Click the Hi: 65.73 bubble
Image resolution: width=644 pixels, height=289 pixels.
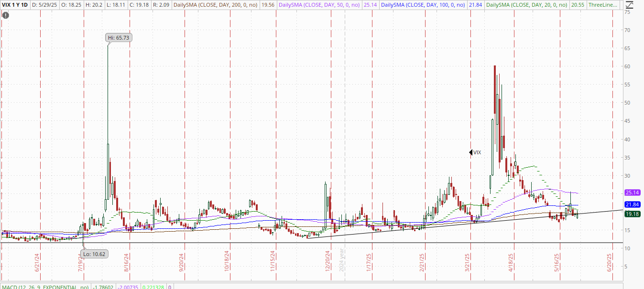[x=118, y=37]
